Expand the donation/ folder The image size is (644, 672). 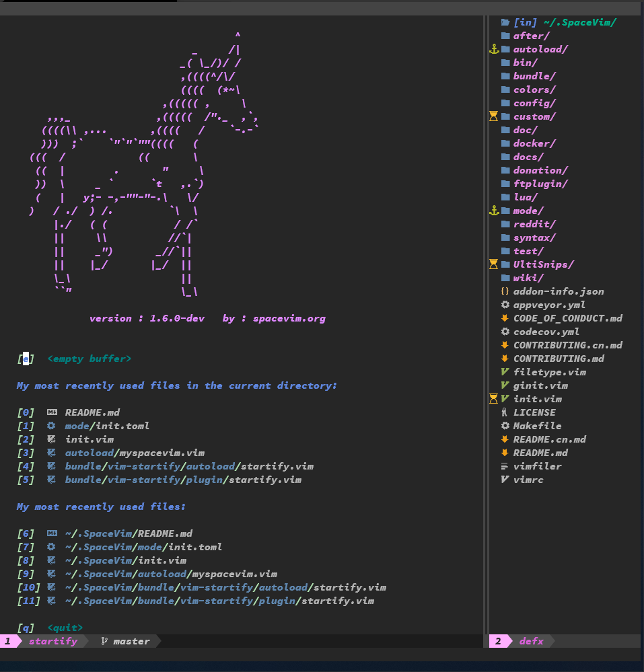[540, 170]
